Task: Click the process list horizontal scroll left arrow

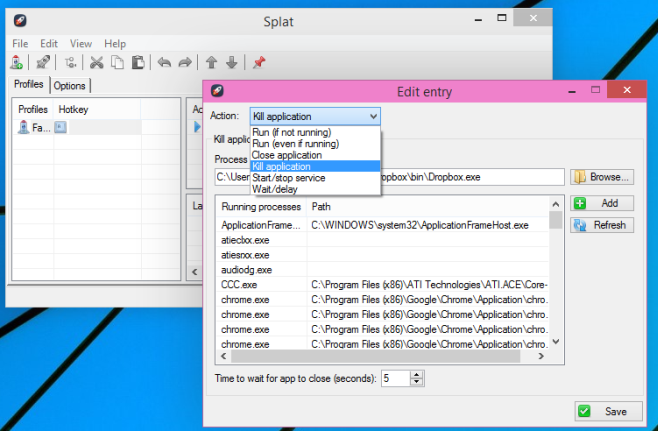Action: click(224, 356)
